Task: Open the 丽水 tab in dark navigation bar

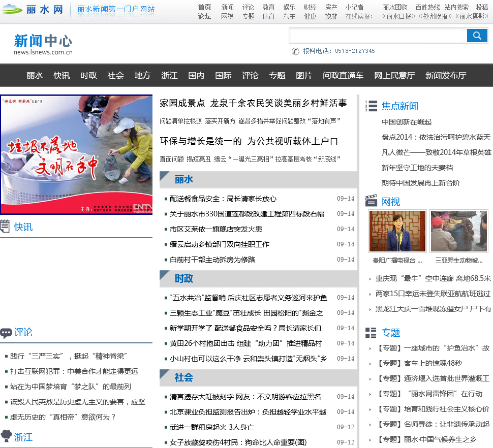Action: point(35,75)
